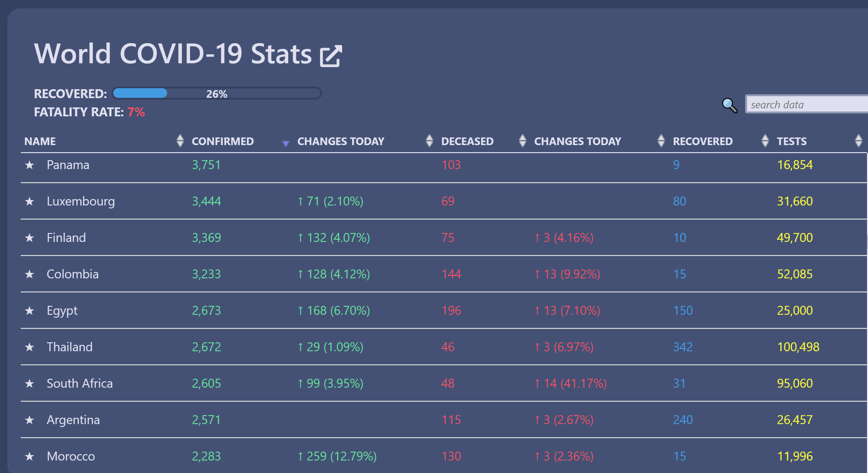Click Finland change ↑ 132 (4.07%)
The image size is (868, 473).
334,238
